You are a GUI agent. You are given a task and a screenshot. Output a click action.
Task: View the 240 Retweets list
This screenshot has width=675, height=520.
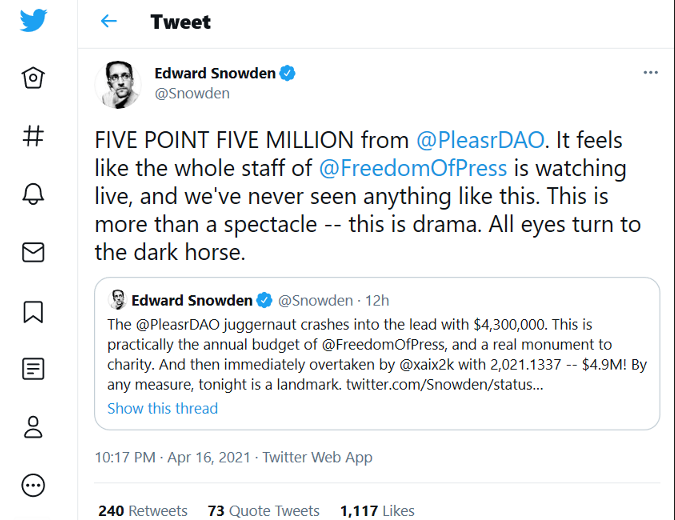coord(142,511)
